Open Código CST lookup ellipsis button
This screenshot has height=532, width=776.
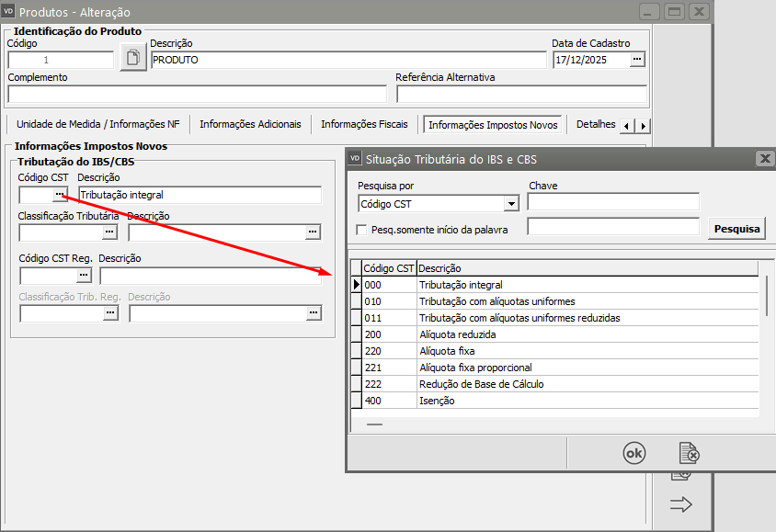click(x=59, y=195)
